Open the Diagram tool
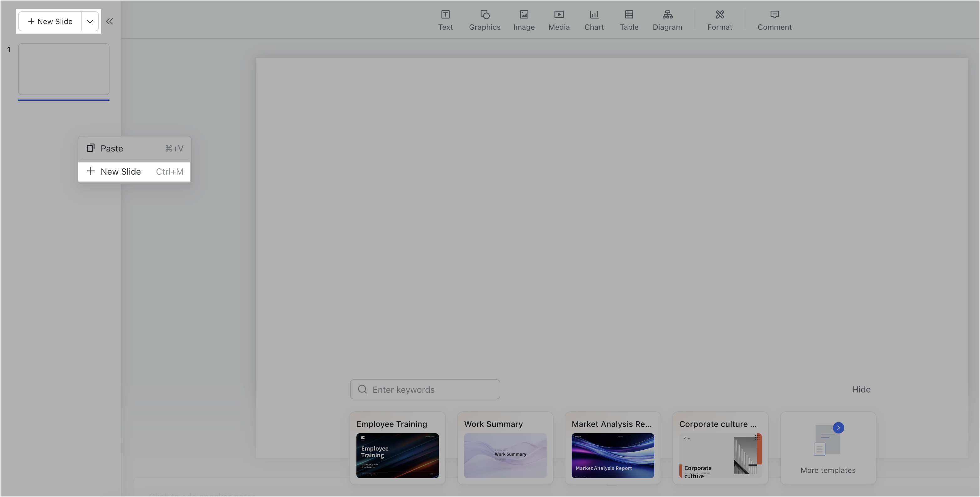The image size is (980, 497). point(667,21)
